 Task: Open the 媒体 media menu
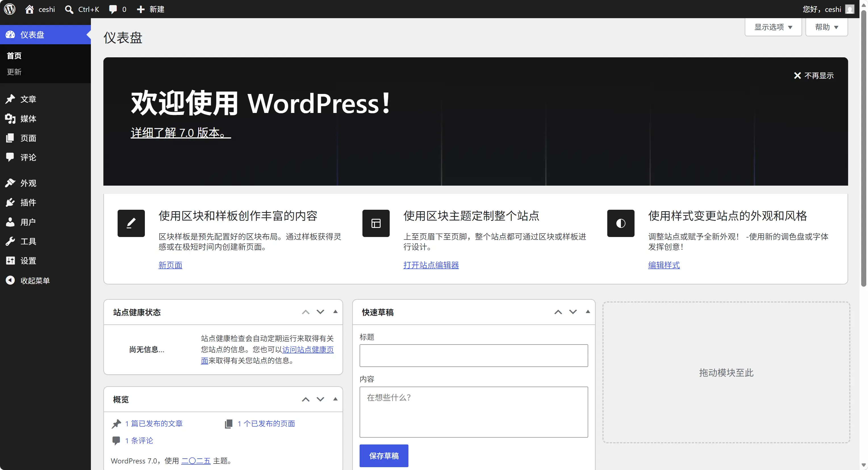pyautogui.click(x=45, y=119)
